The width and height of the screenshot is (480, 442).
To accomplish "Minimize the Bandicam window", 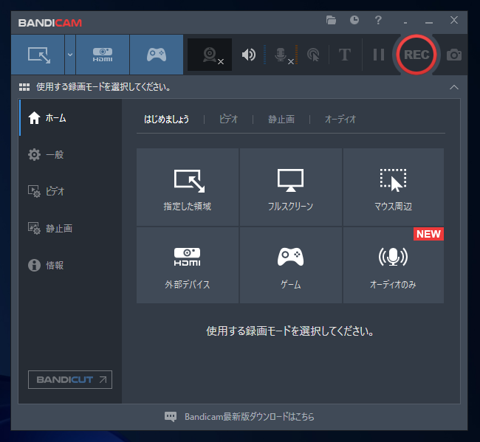I will [429, 21].
